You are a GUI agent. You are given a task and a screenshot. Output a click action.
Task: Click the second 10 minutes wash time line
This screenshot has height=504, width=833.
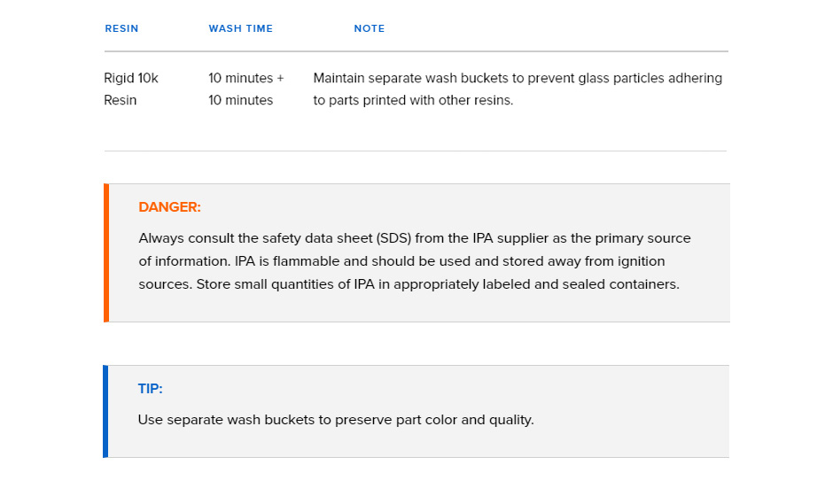[x=241, y=100]
